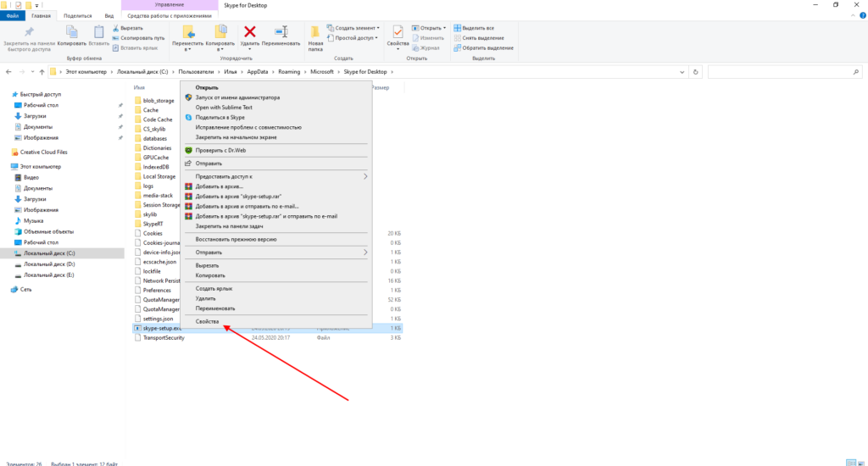Screen dimensions: 868x466
Task: Choose Удалить in context menu
Action: pyautogui.click(x=275, y=298)
